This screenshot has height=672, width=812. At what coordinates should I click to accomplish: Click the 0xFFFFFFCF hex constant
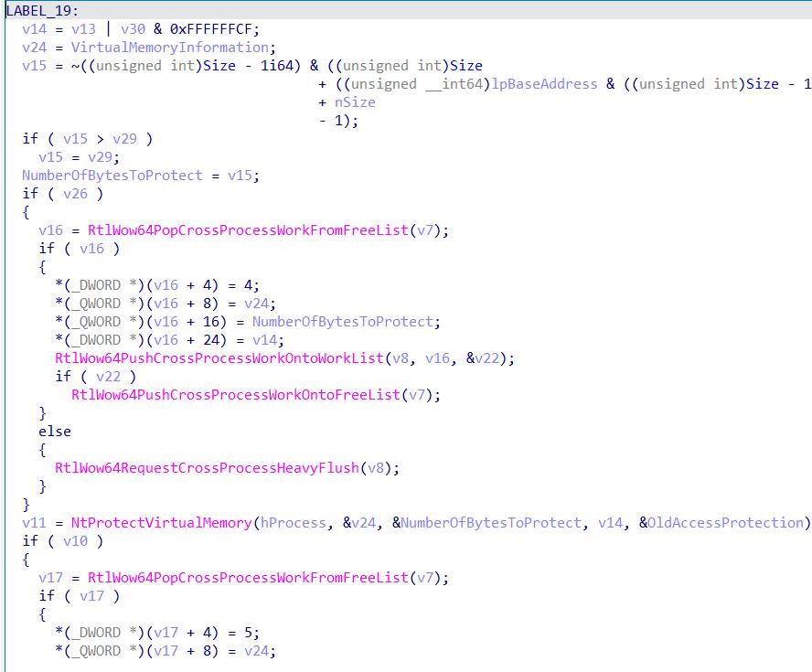211,28
